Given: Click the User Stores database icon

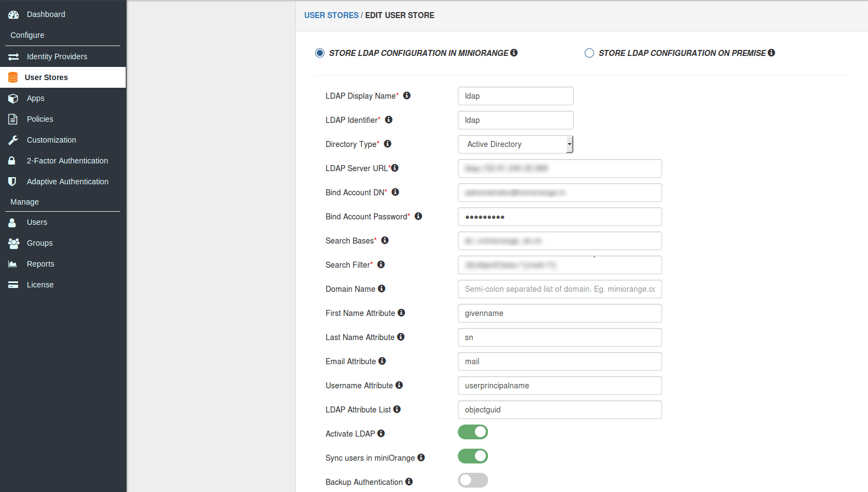Looking at the screenshot, I should (13, 77).
